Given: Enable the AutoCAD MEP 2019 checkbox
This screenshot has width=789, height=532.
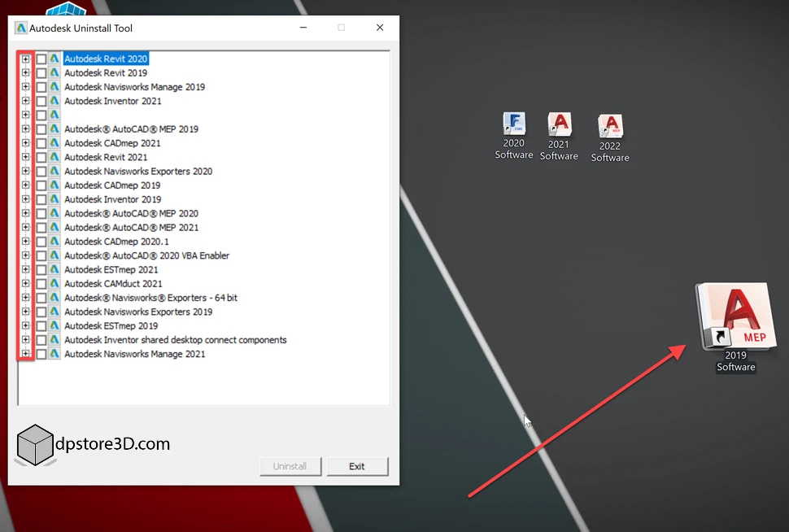Looking at the screenshot, I should pos(41,129).
